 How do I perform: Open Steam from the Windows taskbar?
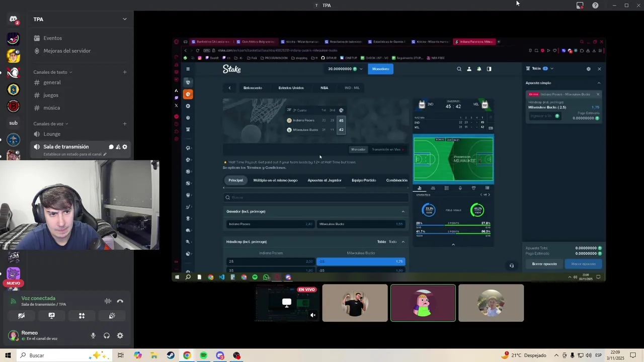click(x=171, y=355)
